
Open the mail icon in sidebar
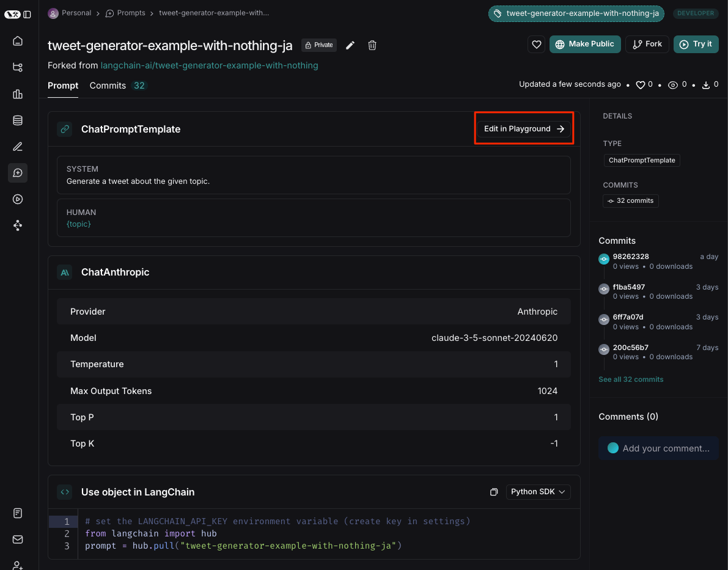[18, 539]
